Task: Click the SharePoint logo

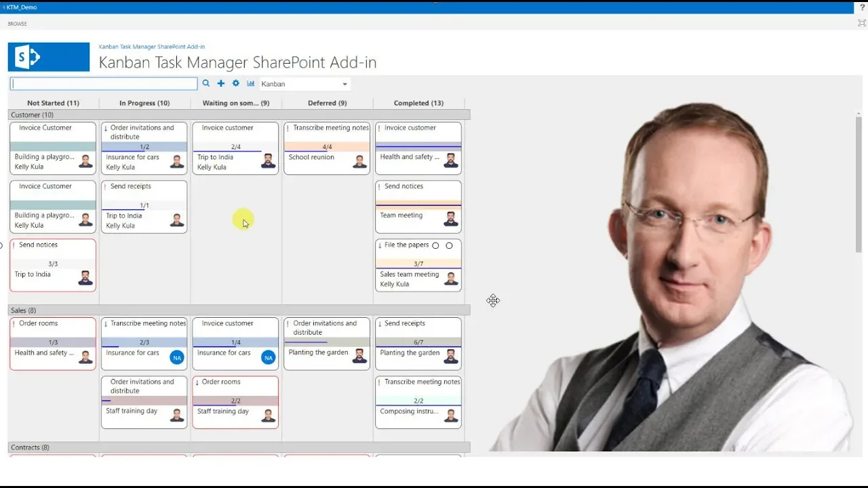Action: click(x=49, y=57)
